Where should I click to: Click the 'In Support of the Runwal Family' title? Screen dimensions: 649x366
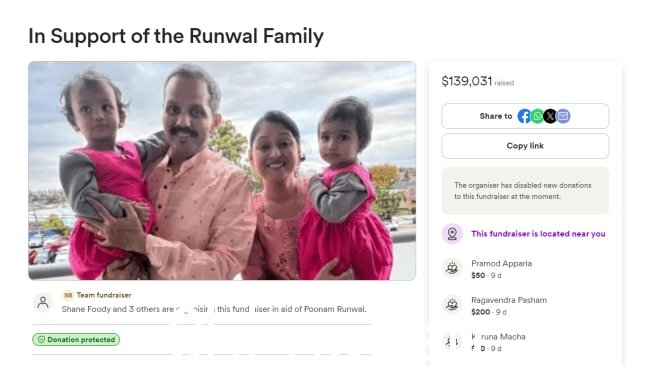pos(176,36)
